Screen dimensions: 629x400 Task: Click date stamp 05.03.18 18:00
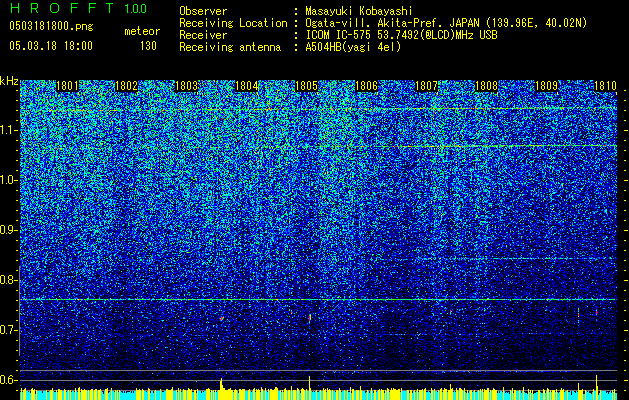click(51, 45)
